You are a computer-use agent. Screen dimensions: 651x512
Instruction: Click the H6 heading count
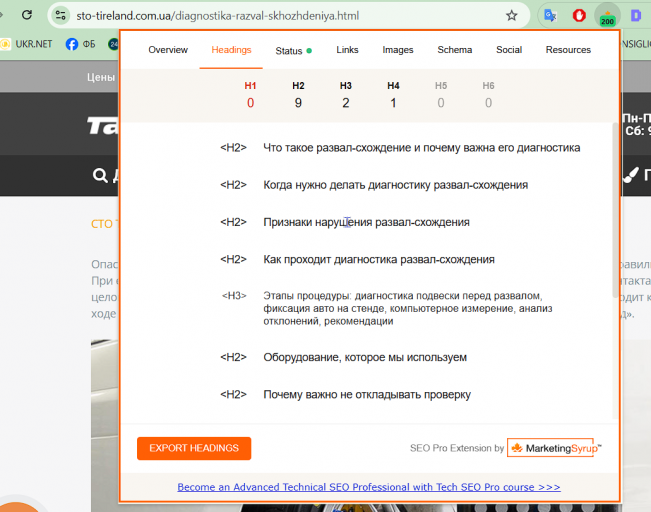[x=488, y=103]
